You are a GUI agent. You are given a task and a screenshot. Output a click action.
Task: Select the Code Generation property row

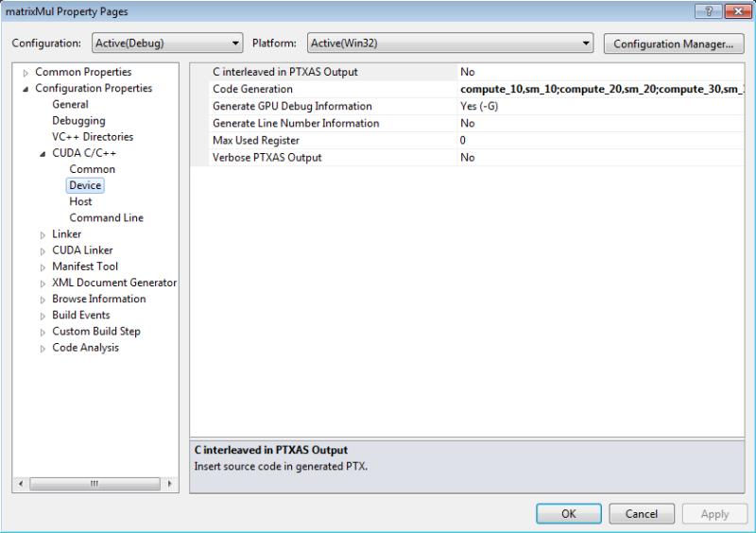pyautogui.click(x=252, y=89)
